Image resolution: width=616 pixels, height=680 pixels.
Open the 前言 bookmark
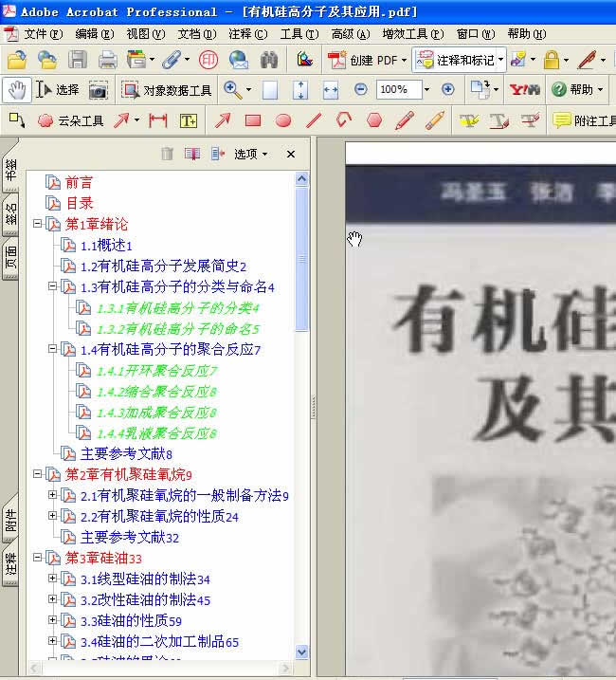pos(79,182)
